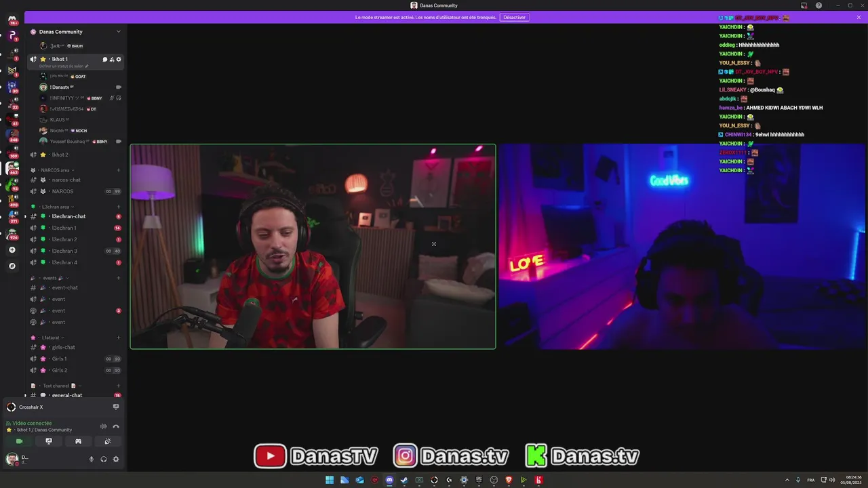Click share your screen button
Viewport: 868px width, 488px height.
(x=49, y=441)
